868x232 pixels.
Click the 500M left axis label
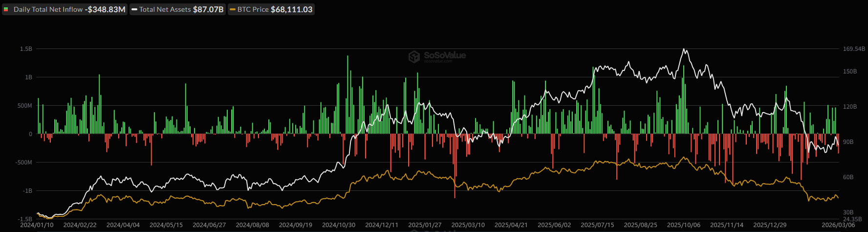[25, 106]
